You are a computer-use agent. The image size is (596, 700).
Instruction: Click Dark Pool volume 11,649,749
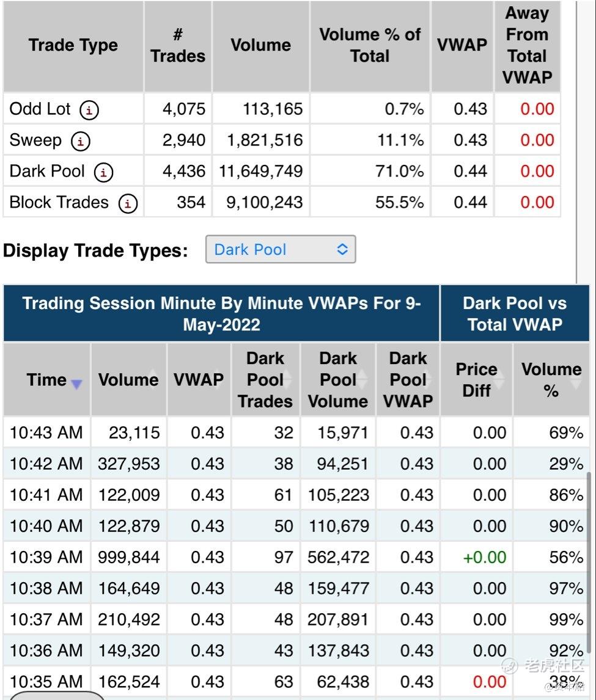[261, 172]
